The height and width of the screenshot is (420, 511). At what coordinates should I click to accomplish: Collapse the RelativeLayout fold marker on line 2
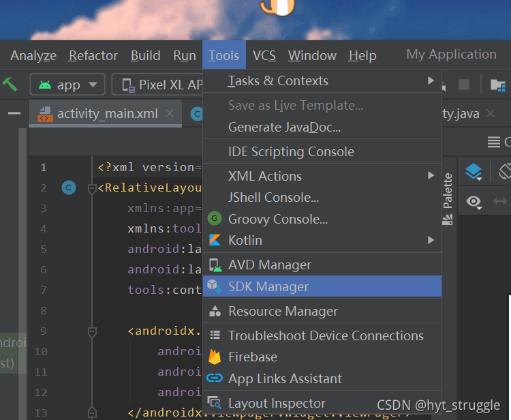click(92, 188)
